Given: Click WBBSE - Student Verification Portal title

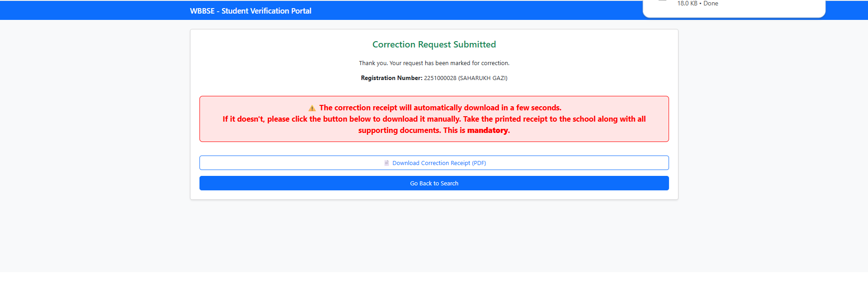Looking at the screenshot, I should (251, 11).
